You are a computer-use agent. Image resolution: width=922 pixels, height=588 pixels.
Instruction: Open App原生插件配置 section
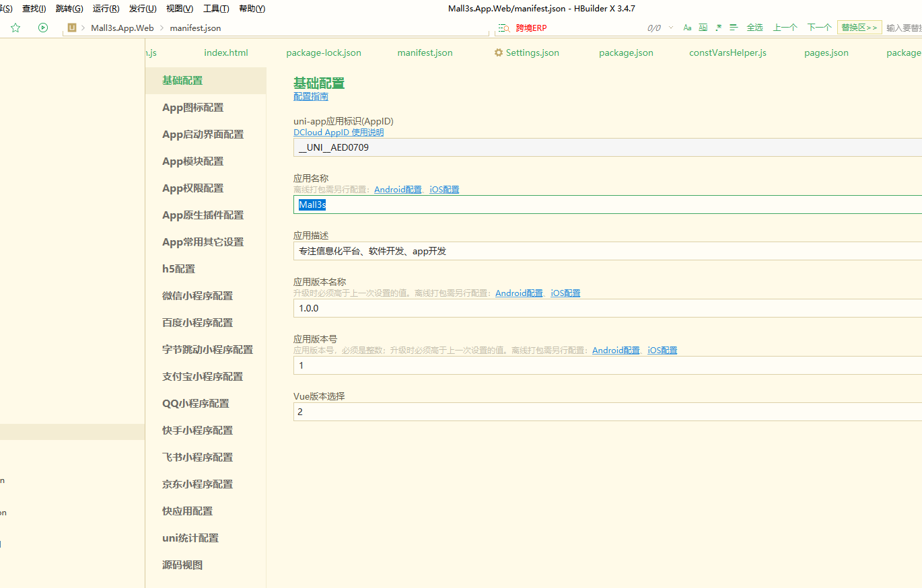pyautogui.click(x=206, y=215)
